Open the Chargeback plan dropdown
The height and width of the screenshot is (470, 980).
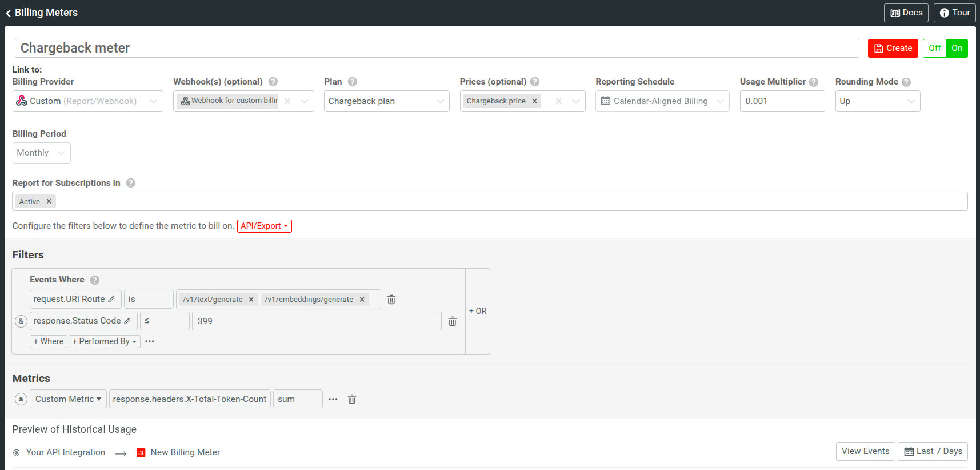pos(387,101)
